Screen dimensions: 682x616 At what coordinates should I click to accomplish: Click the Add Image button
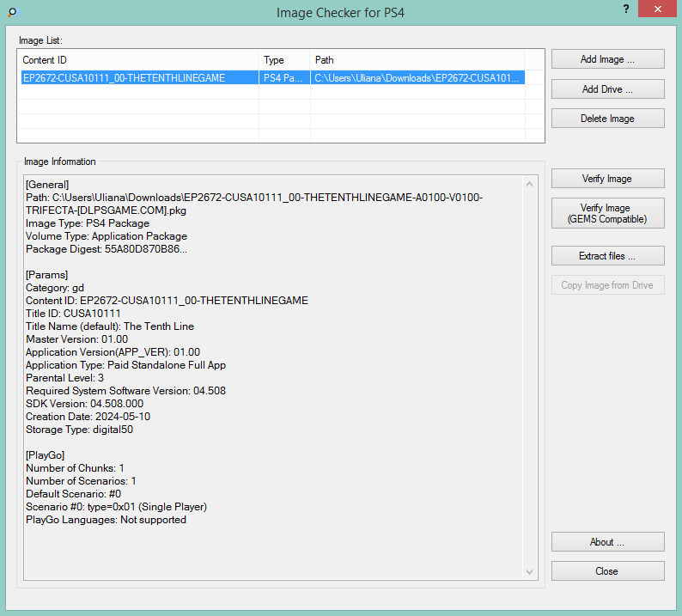[x=607, y=59]
